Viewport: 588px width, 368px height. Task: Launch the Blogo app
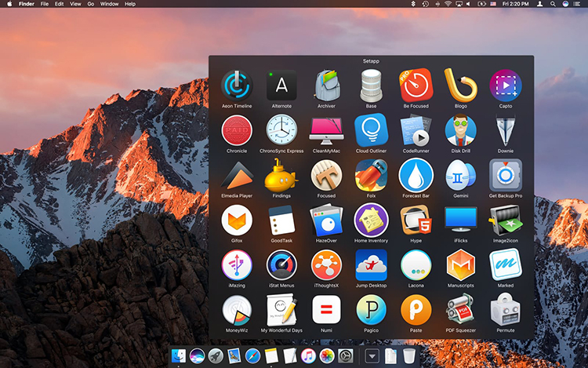click(x=460, y=86)
